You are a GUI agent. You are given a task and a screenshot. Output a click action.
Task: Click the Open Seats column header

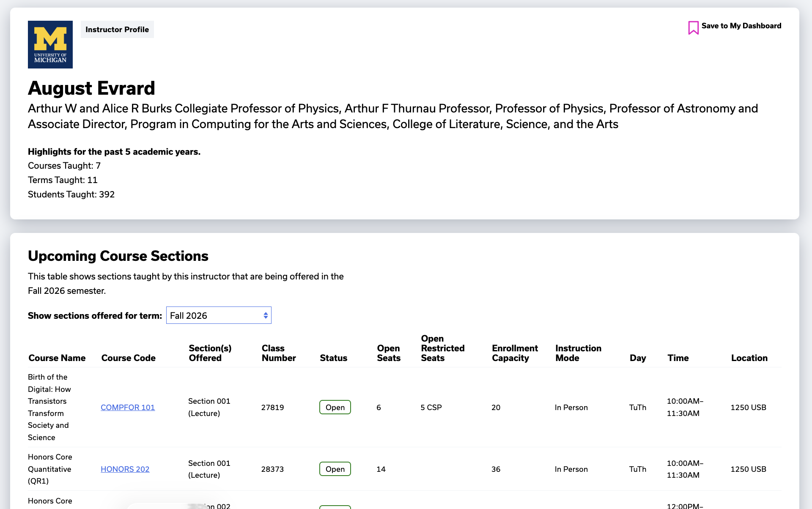[389, 353]
